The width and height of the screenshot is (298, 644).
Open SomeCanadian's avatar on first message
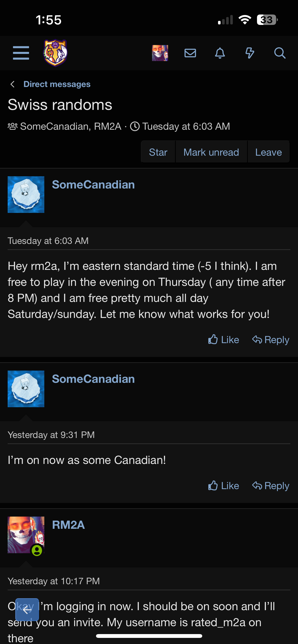point(26,195)
